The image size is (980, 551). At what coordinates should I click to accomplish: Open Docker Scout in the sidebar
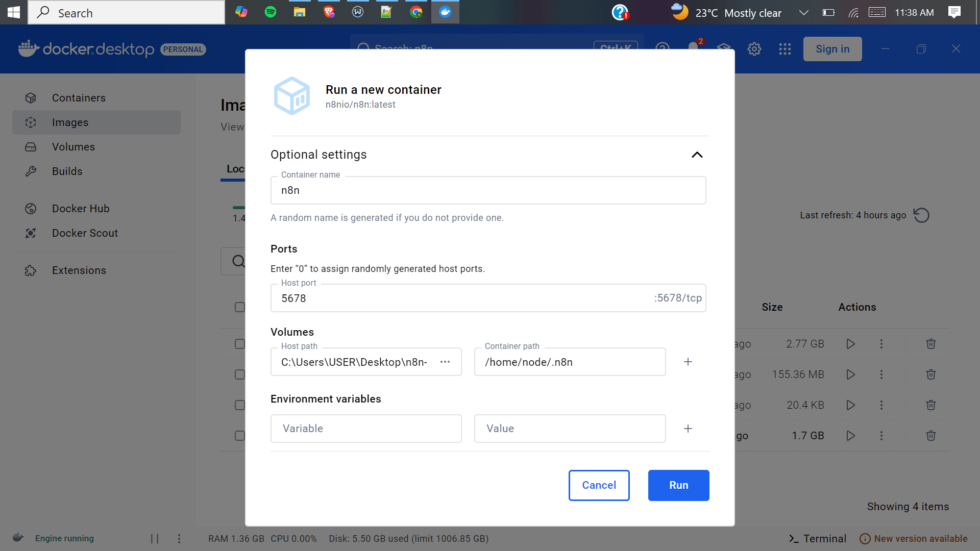96,233
